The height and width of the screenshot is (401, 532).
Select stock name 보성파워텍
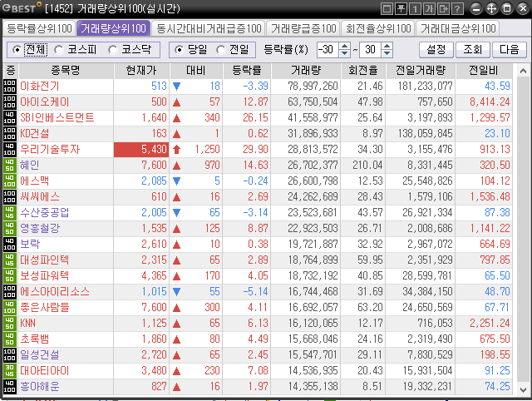(44, 275)
